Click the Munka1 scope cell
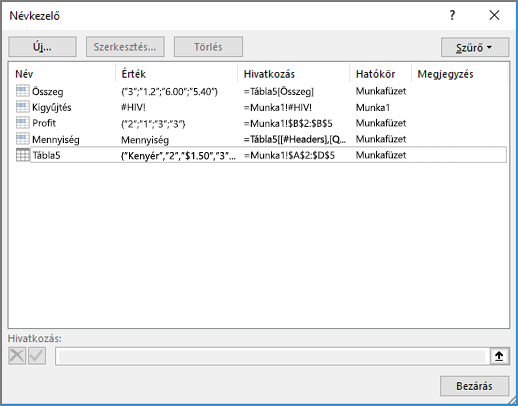 [373, 107]
